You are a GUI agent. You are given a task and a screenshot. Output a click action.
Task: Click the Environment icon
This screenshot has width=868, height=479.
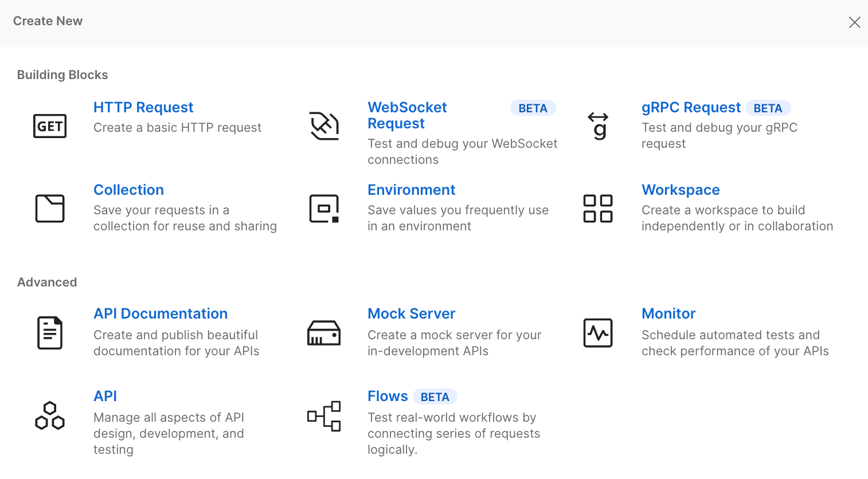324,209
